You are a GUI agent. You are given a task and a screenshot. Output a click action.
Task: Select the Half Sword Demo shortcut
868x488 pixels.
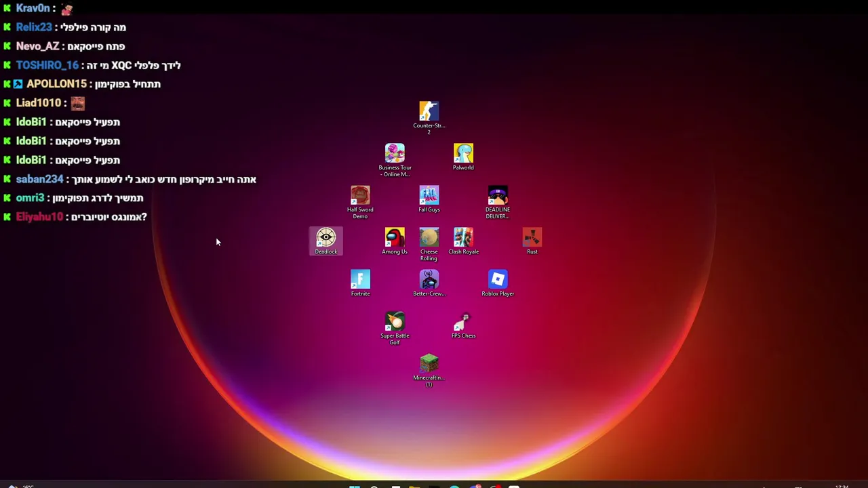click(x=360, y=202)
